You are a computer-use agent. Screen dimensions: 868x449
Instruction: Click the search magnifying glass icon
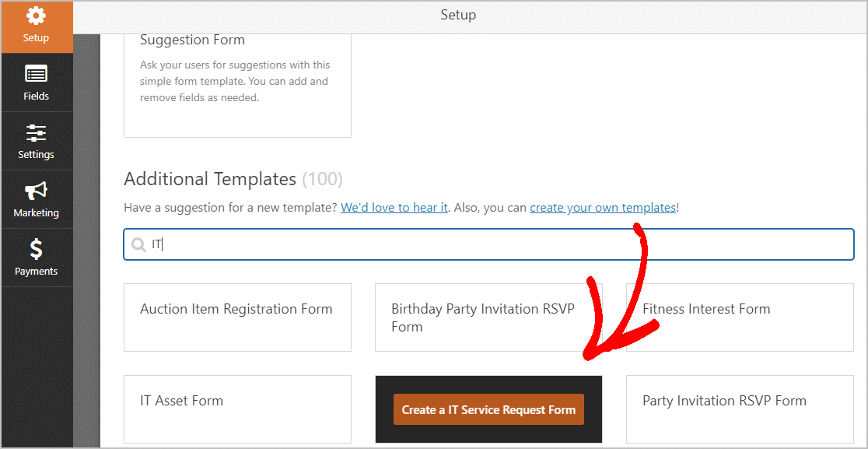140,244
